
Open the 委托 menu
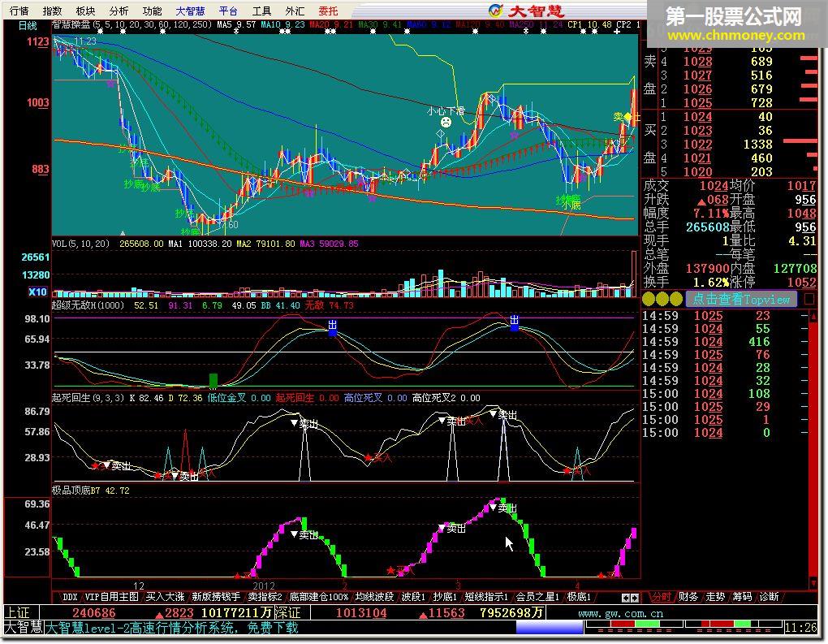[x=328, y=11]
